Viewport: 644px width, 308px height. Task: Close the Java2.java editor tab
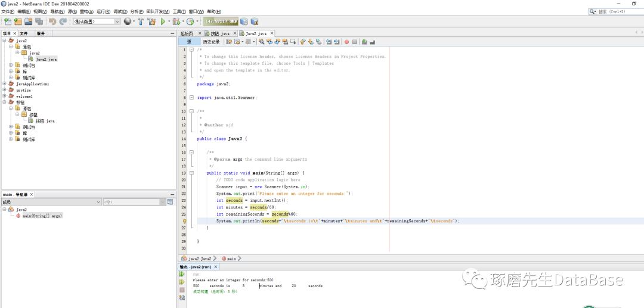pos(272,33)
